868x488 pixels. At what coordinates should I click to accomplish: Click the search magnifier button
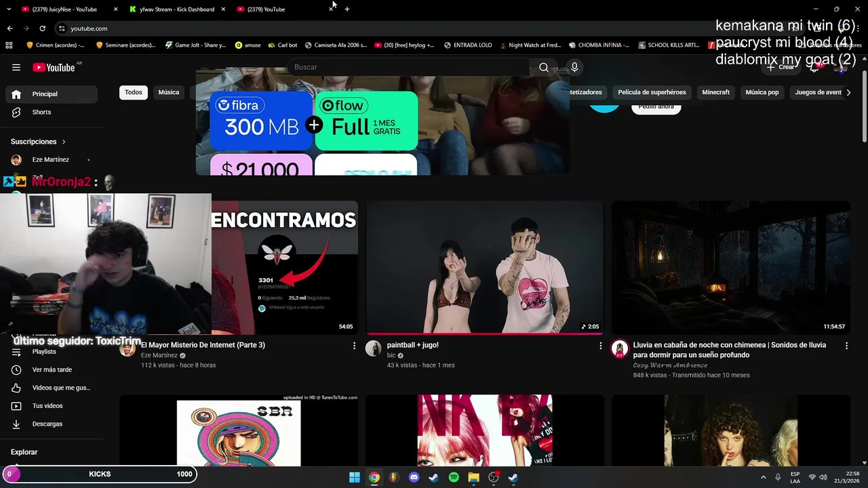[544, 67]
